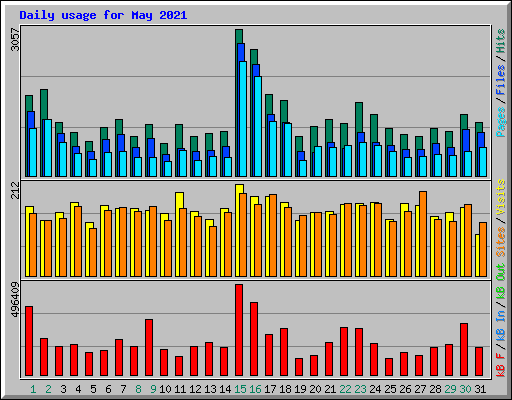Screen dimensions: 512x400
Task: Click the orange sites bar for day 27
Action: [423, 234]
